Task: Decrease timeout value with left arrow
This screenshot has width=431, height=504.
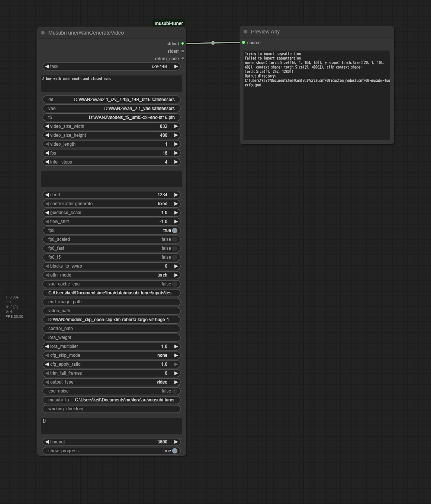Action: [47, 442]
